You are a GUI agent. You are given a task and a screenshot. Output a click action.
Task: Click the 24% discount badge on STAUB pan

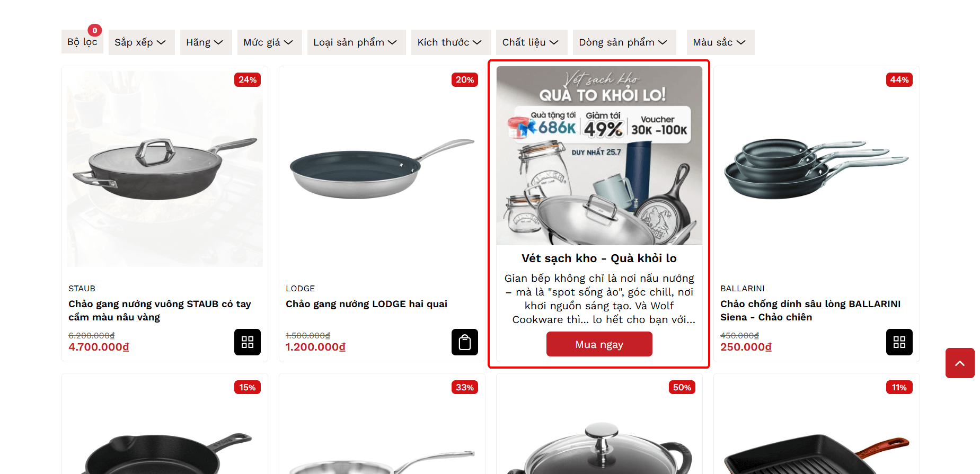248,80
